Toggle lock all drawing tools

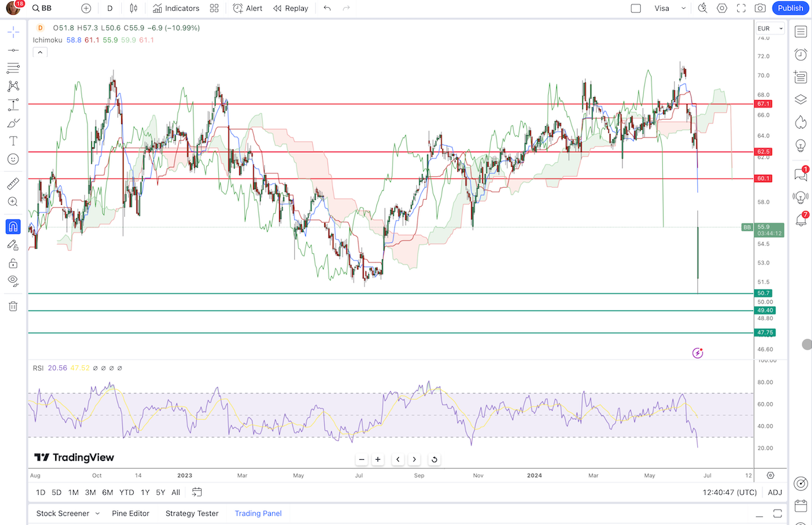coord(13,263)
